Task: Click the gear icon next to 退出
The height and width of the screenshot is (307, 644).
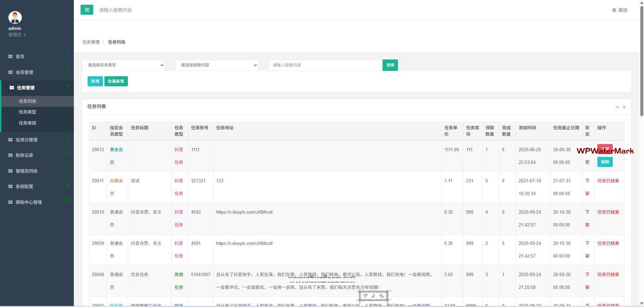Action: tap(614, 10)
